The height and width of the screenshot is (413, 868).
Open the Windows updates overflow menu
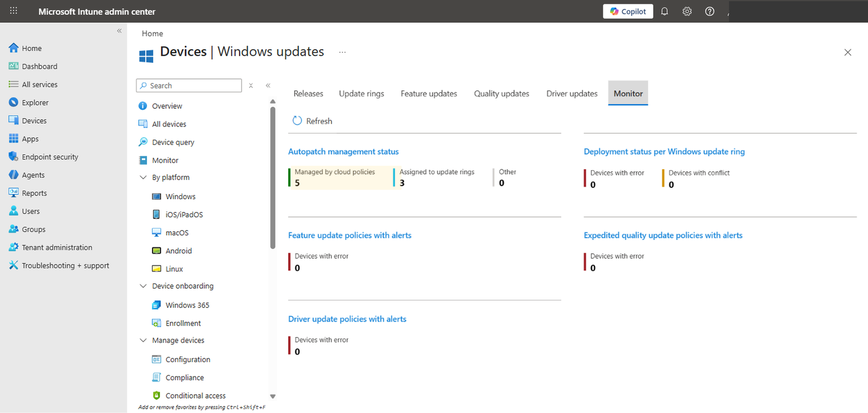tap(342, 51)
